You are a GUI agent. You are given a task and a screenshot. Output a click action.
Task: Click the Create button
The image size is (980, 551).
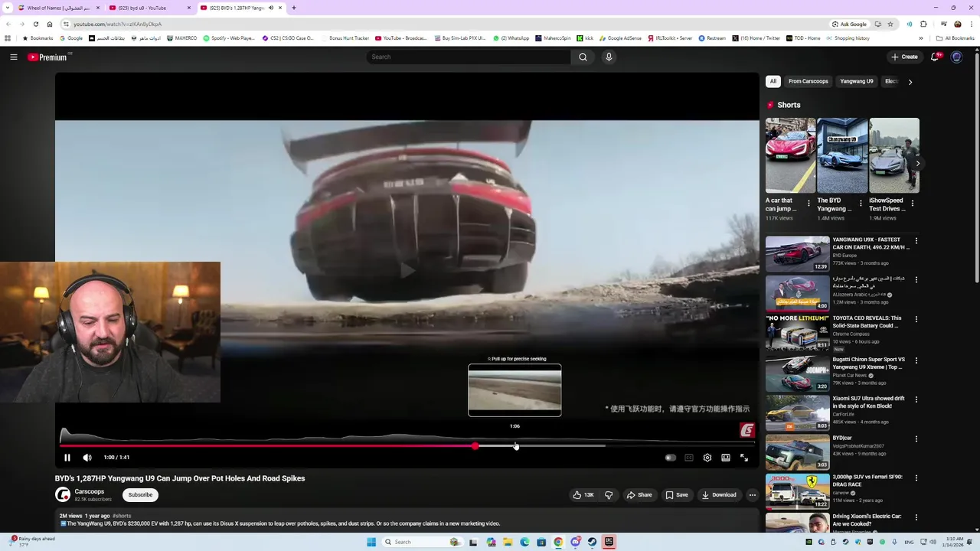click(x=904, y=57)
